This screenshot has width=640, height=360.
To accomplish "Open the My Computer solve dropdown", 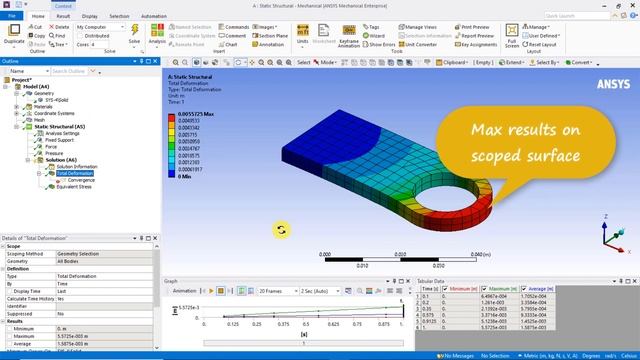I will pos(100,27).
